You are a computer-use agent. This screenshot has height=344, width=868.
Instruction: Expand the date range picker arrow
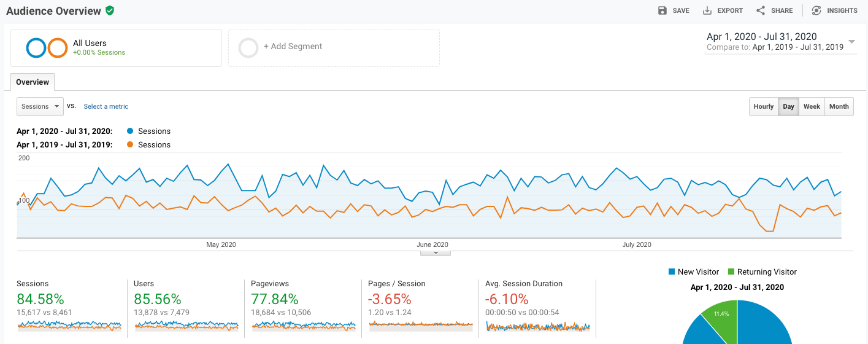pos(851,42)
